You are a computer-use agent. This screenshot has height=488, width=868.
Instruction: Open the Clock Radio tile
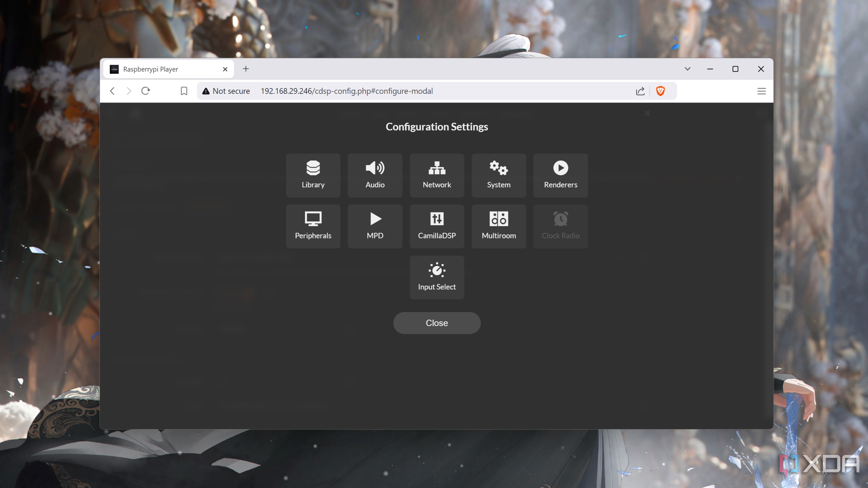coord(560,226)
